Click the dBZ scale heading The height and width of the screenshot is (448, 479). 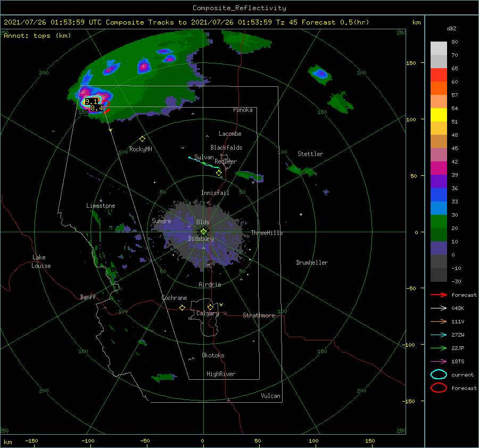[451, 29]
